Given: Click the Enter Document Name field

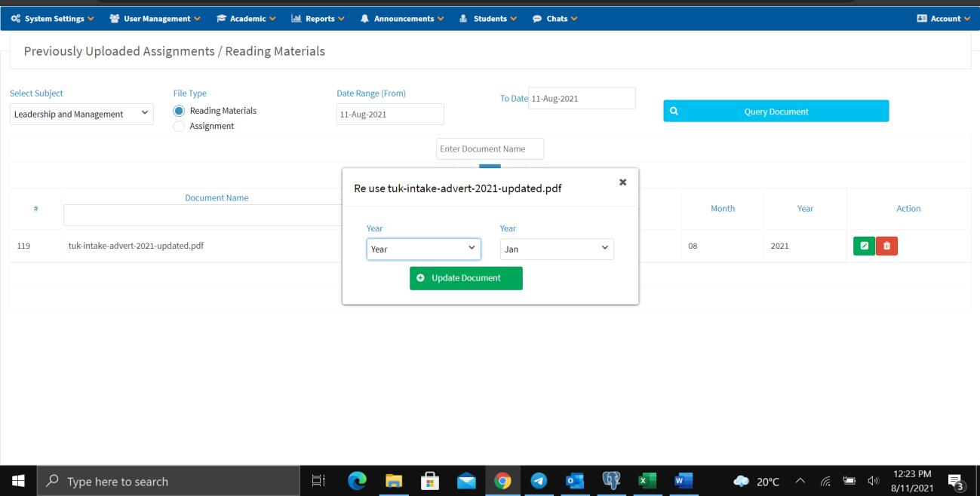Looking at the screenshot, I should coord(490,149).
